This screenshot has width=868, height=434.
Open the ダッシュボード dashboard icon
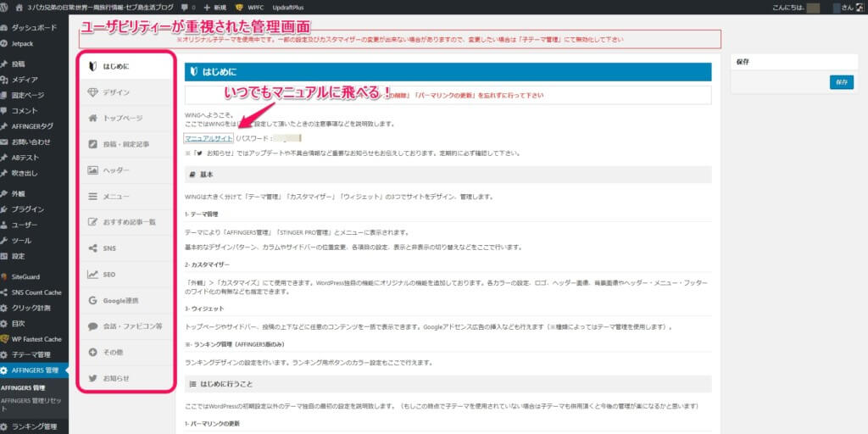(x=4, y=27)
